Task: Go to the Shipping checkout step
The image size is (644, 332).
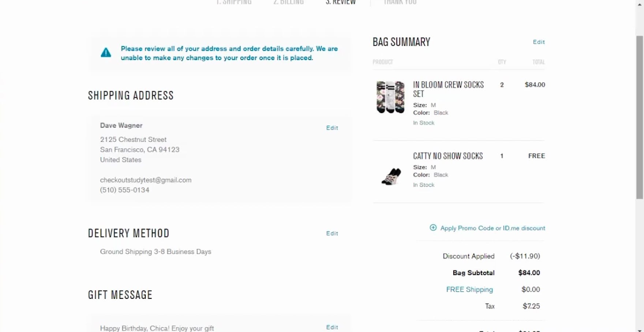Action: (234, 3)
